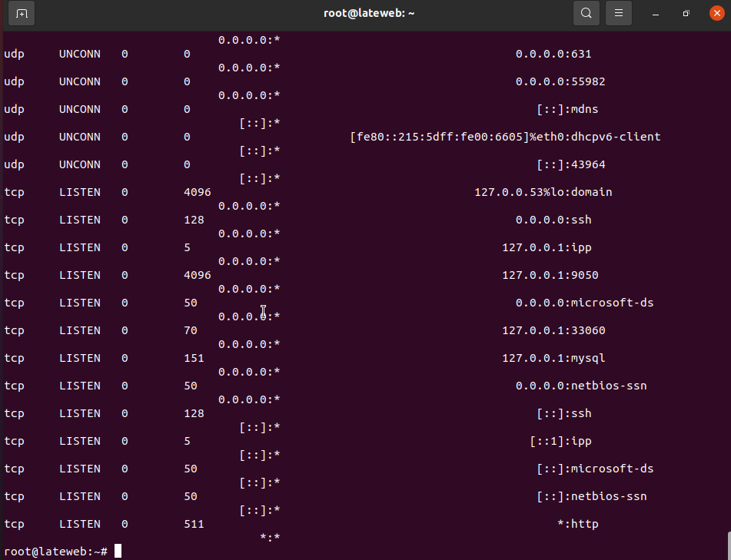Minimize the terminal window

[656, 13]
